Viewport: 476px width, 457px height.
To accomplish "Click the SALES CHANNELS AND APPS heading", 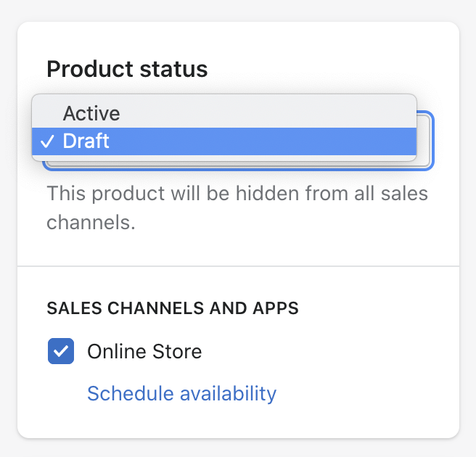I will (x=173, y=308).
